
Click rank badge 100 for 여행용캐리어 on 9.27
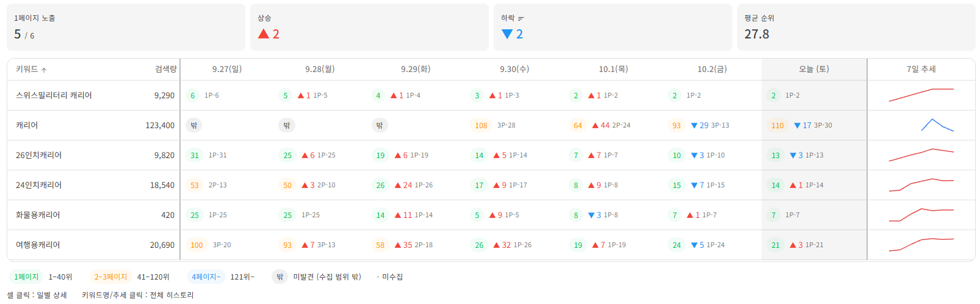(x=196, y=245)
